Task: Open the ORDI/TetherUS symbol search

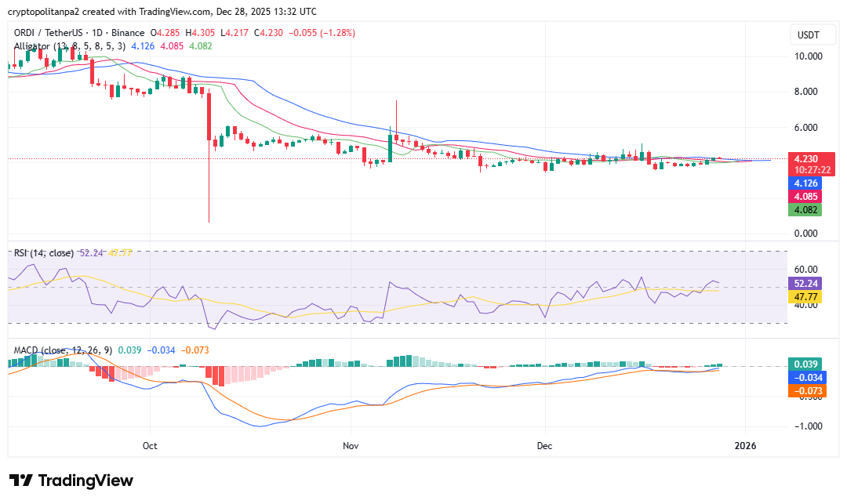Action: pos(47,32)
